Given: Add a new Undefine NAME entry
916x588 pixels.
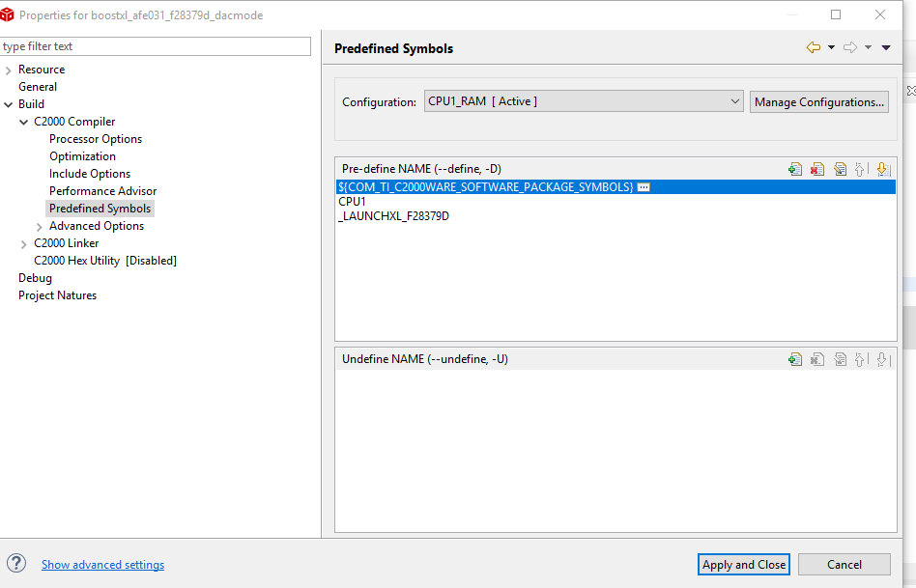Looking at the screenshot, I should (795, 359).
